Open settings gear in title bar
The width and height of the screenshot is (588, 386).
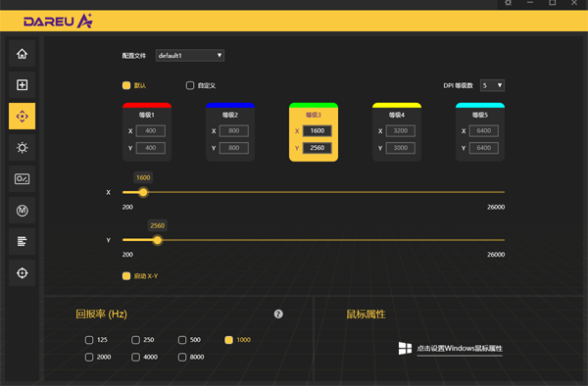point(508,3)
